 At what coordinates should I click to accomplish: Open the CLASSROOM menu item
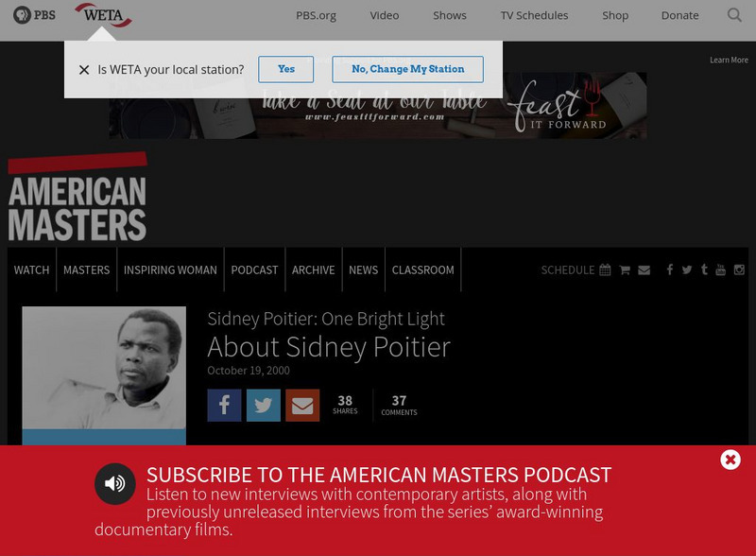[x=422, y=269]
